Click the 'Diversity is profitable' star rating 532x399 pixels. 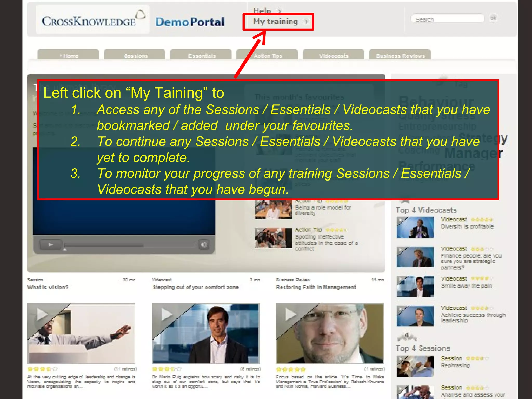482,220
